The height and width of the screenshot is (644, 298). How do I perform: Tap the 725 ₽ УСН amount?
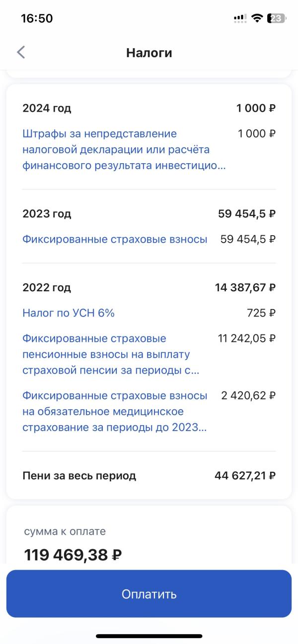[x=261, y=313]
